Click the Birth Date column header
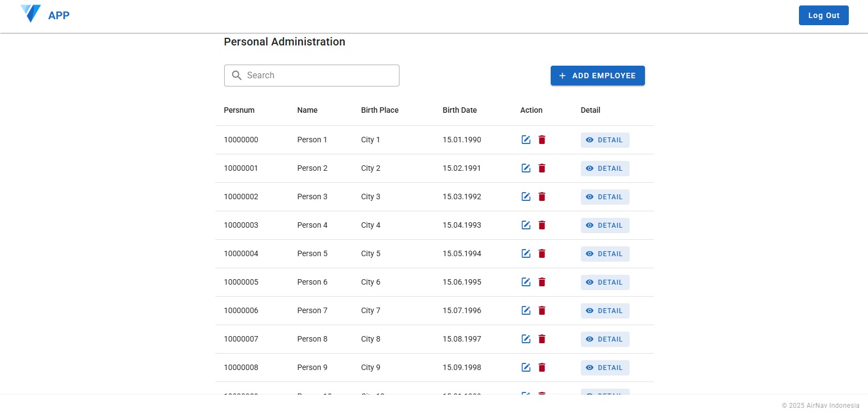Image resolution: width=868 pixels, height=416 pixels. 459,110
